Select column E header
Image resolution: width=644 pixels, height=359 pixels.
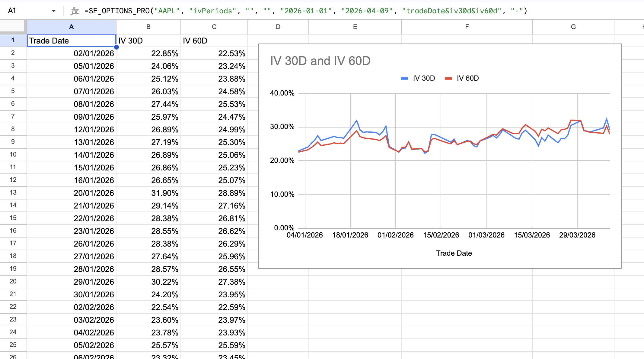tap(355, 27)
